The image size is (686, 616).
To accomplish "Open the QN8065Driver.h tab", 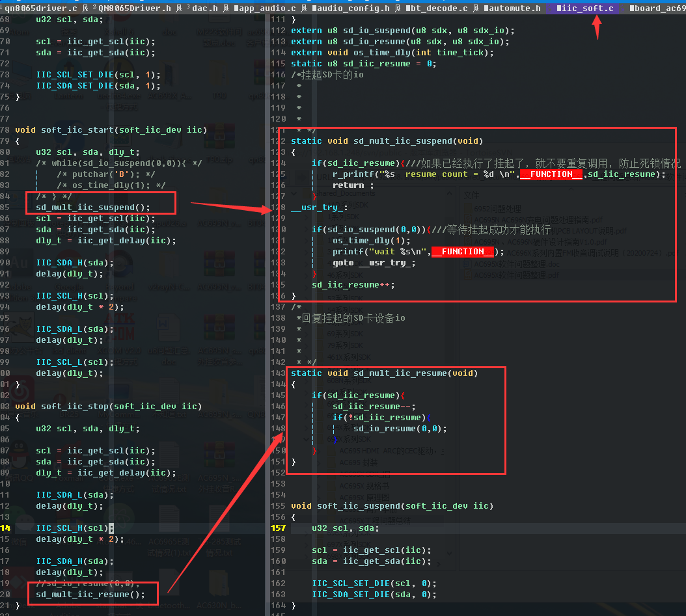I will click(134, 8).
